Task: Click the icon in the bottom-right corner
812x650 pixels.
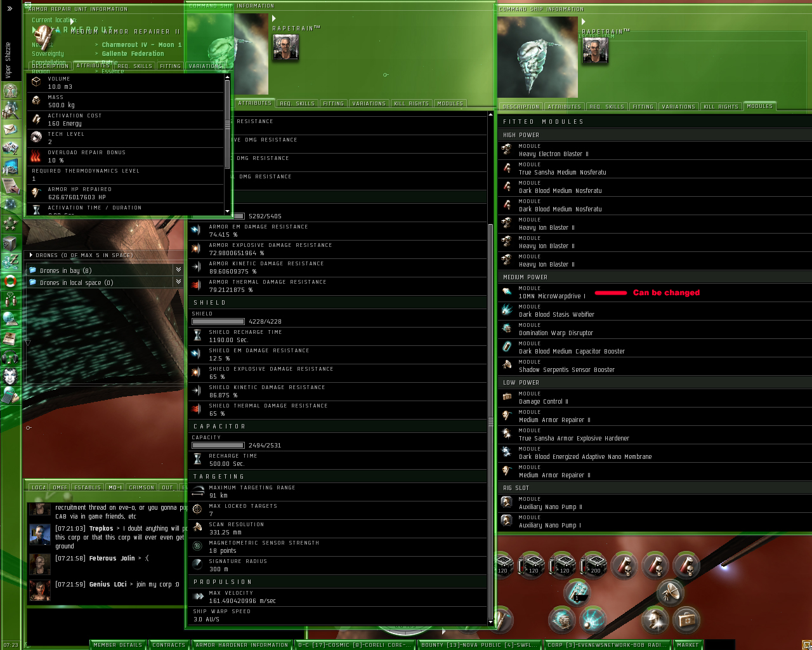Action: 806,645
